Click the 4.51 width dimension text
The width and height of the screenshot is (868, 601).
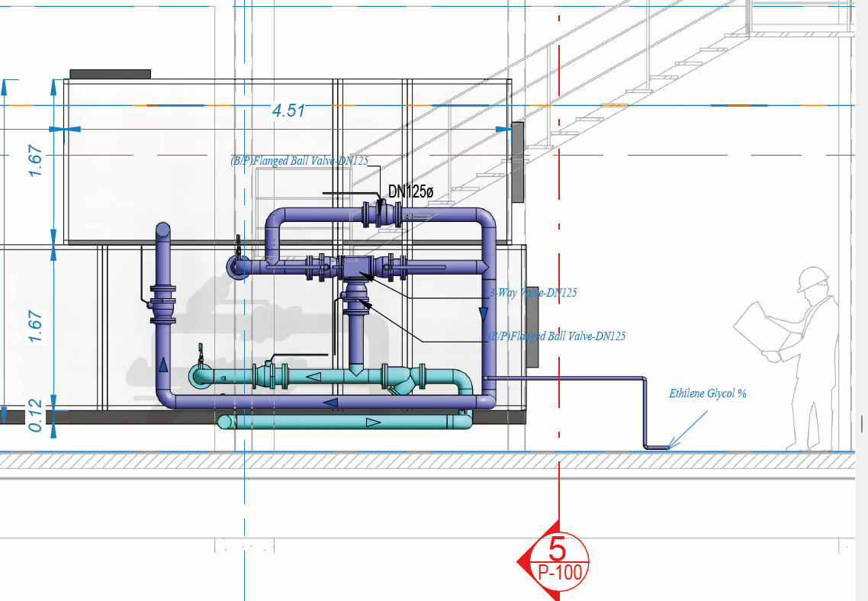pos(289,111)
